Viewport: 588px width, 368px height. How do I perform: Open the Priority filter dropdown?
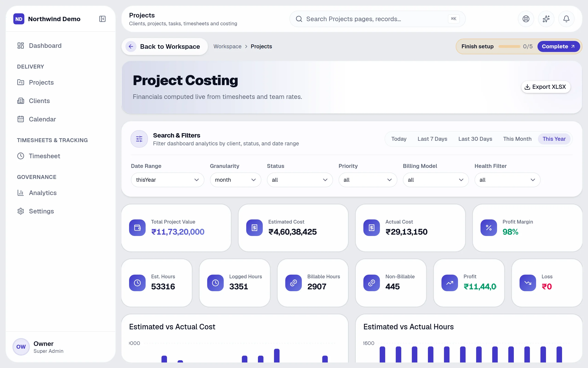click(x=368, y=180)
